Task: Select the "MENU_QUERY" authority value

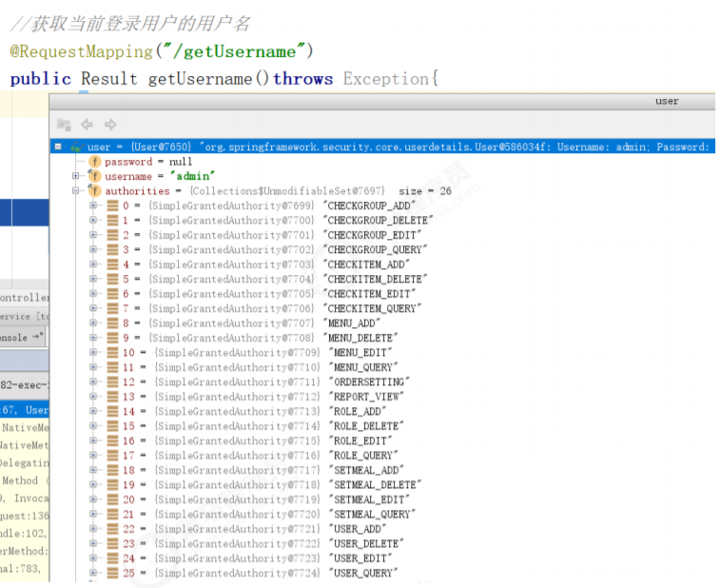Action: [363, 367]
